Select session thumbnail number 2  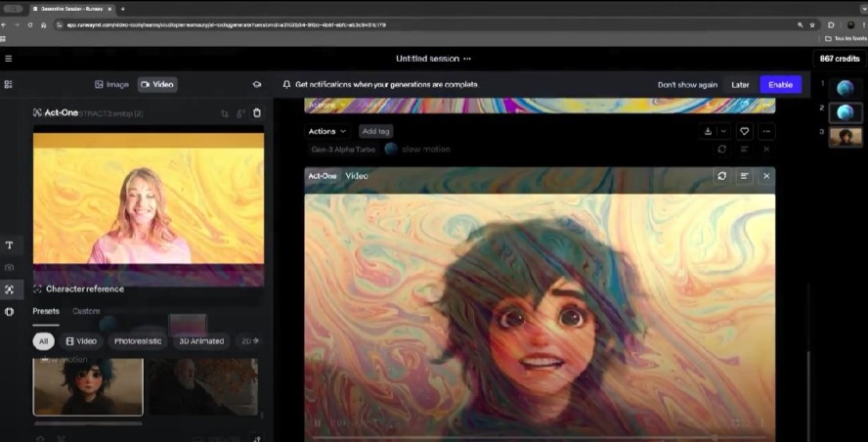(x=845, y=112)
